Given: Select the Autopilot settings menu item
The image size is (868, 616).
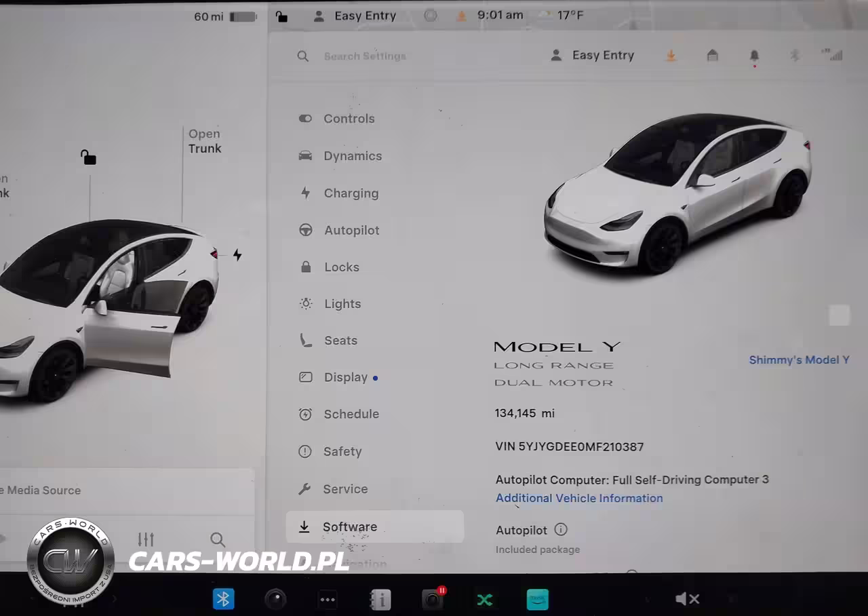Looking at the screenshot, I should click(x=351, y=231).
